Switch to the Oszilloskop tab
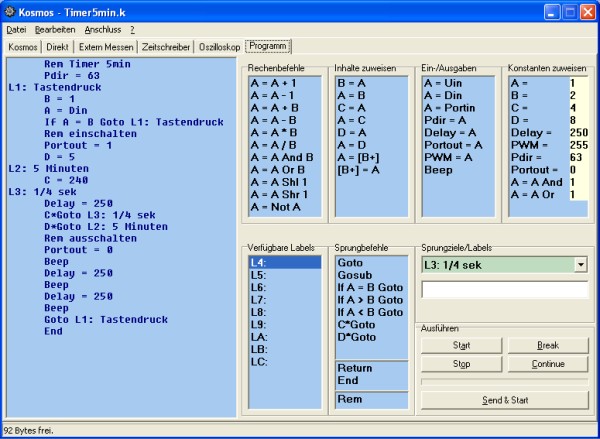Screen dimensions: 600x439 219,47
